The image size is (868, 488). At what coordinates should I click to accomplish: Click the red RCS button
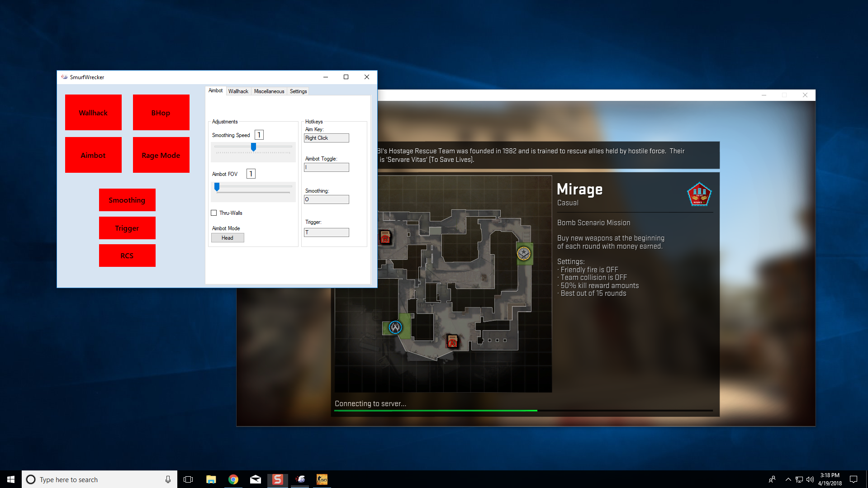point(127,256)
